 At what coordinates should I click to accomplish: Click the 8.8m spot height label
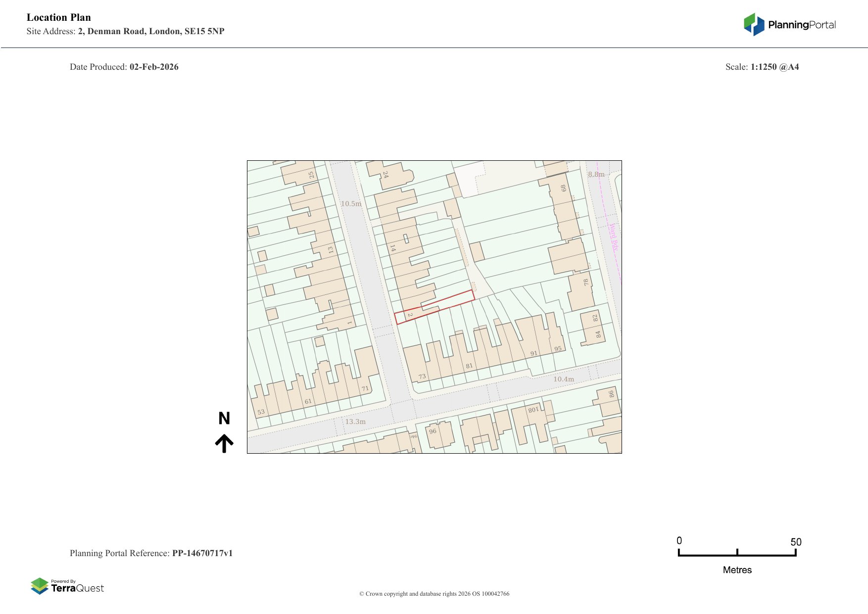click(x=596, y=174)
